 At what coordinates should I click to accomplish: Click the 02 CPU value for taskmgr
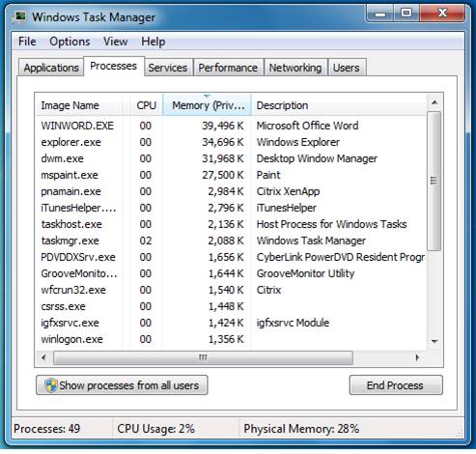[x=146, y=241]
